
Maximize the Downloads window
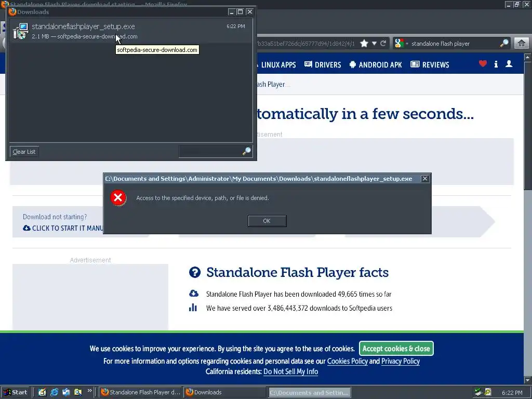click(240, 12)
